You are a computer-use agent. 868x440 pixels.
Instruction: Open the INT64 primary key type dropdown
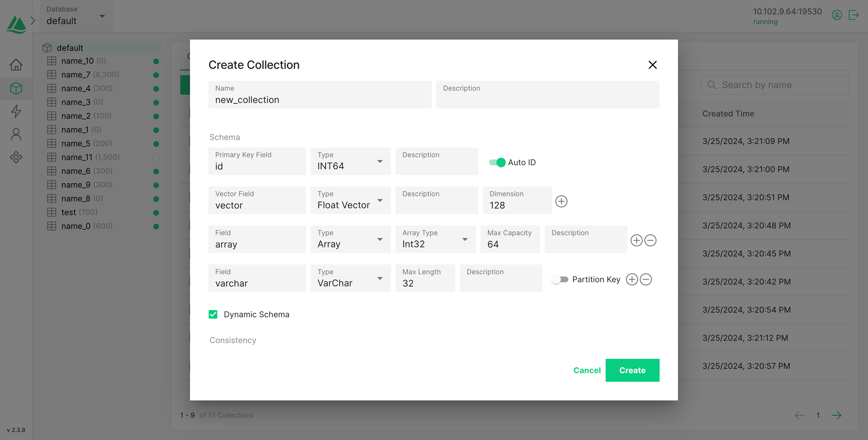click(x=350, y=161)
